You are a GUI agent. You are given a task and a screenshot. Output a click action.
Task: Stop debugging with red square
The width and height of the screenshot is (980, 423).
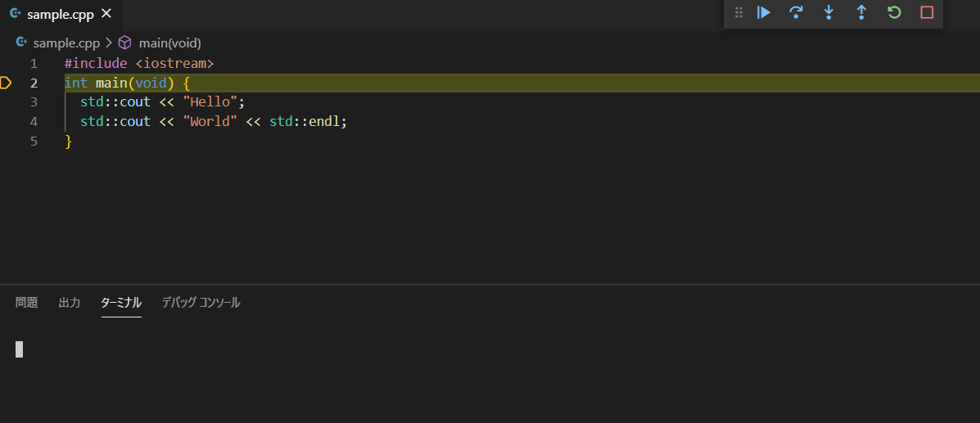click(927, 12)
